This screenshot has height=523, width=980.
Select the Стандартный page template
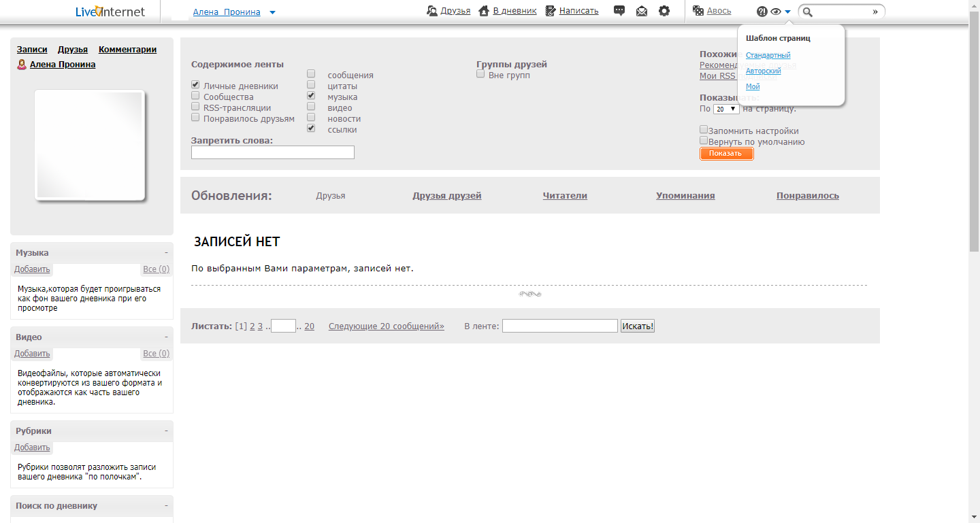click(768, 55)
